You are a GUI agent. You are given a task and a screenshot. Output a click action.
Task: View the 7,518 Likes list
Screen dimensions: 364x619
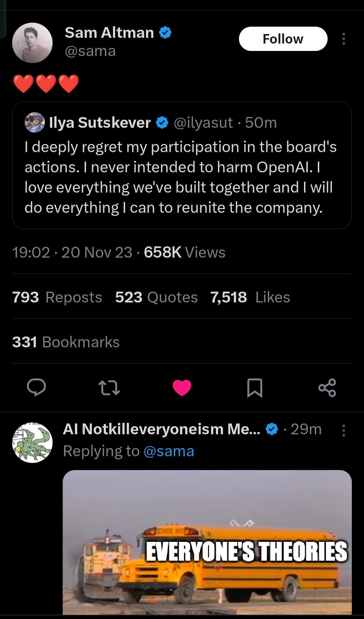250,297
